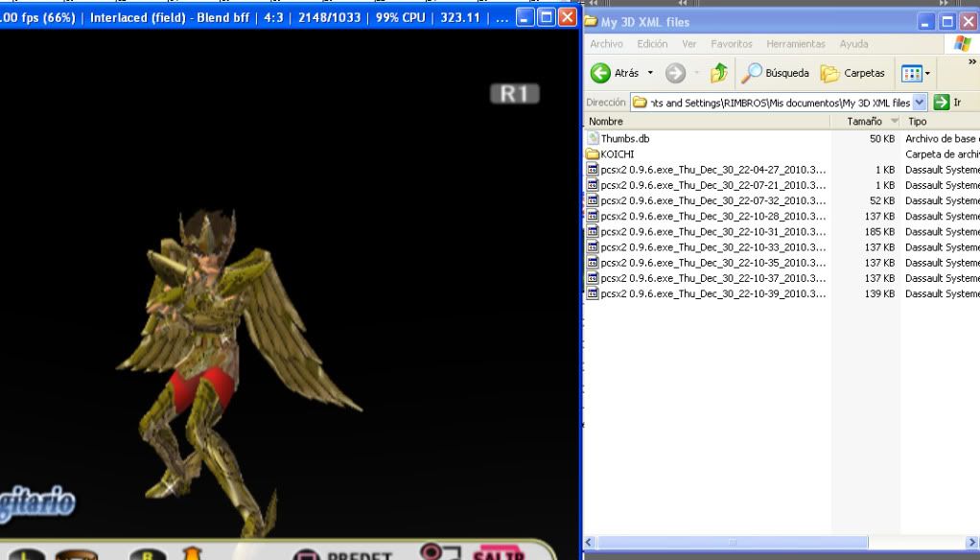Select the file icon for 22-10-35 capture
This screenshot has width=980, height=560.
593,263
